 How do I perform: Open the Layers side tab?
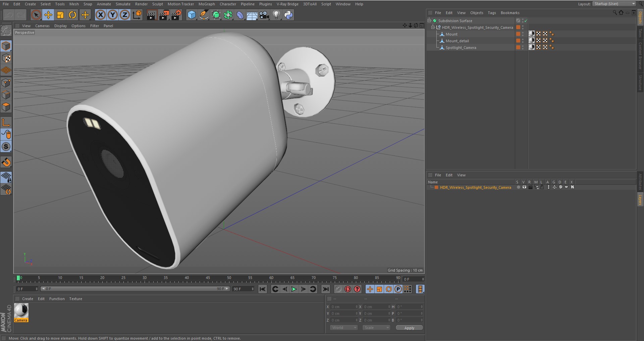click(x=640, y=200)
